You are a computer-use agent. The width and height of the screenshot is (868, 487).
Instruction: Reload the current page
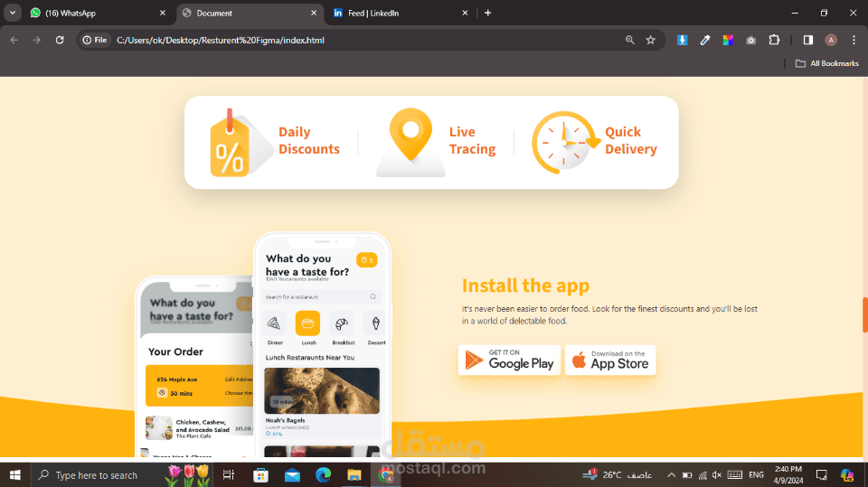click(x=60, y=40)
